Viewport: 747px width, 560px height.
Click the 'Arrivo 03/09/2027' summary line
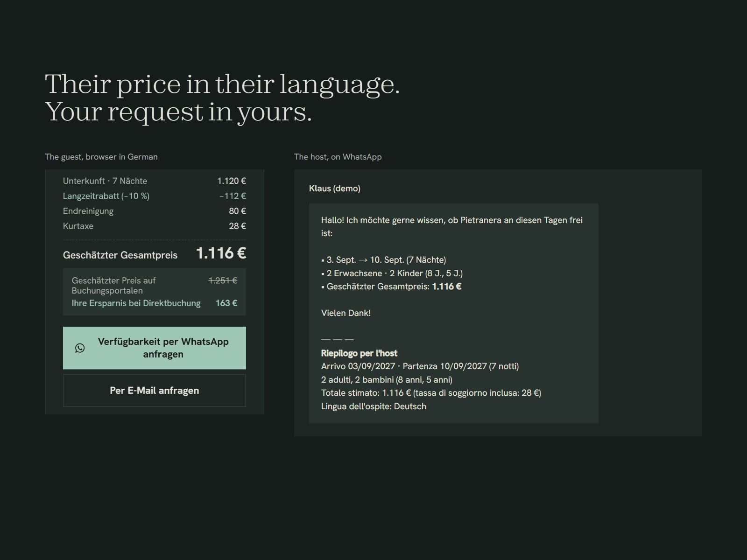[420, 366]
